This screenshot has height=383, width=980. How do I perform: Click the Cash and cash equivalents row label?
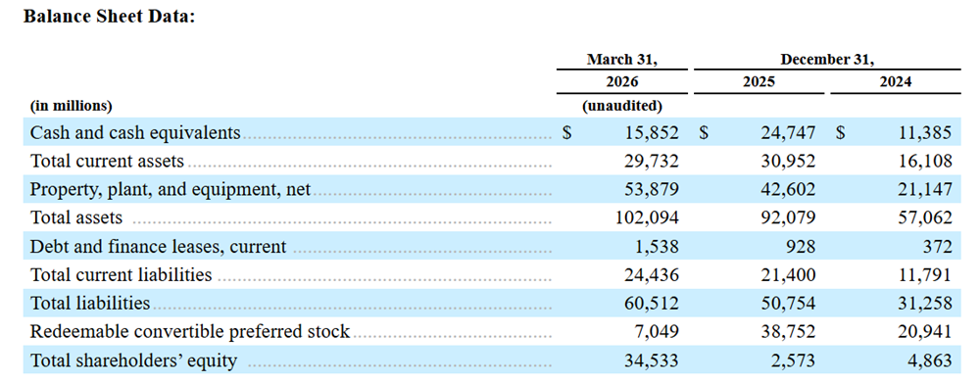(x=135, y=132)
